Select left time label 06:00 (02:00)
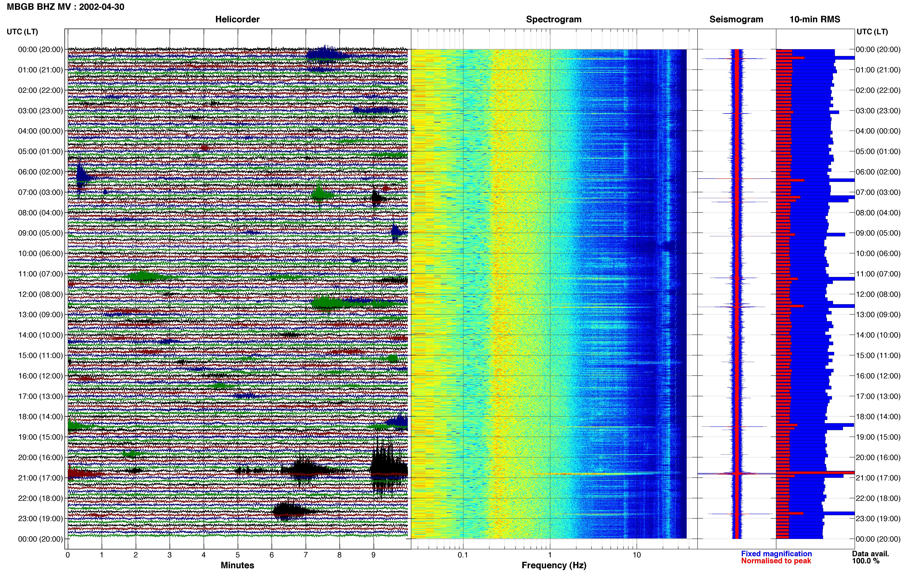 coord(41,172)
